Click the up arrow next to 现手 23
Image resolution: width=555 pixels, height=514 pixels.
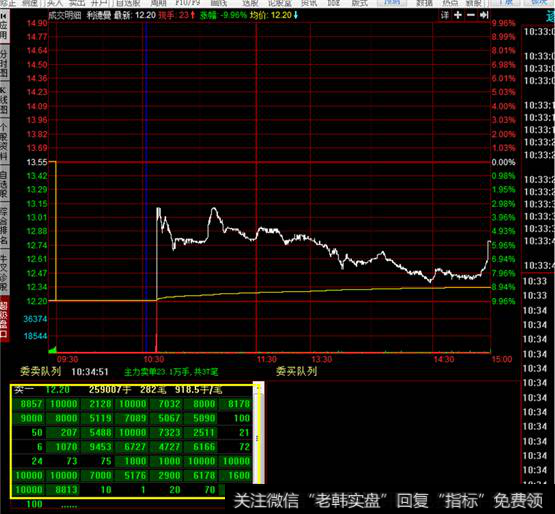(193, 15)
